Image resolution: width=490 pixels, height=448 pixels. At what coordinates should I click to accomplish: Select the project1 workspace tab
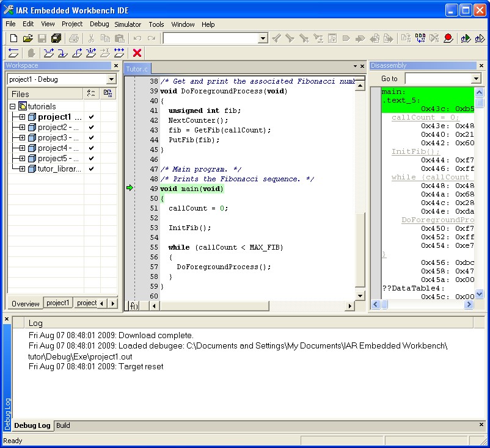(57, 303)
